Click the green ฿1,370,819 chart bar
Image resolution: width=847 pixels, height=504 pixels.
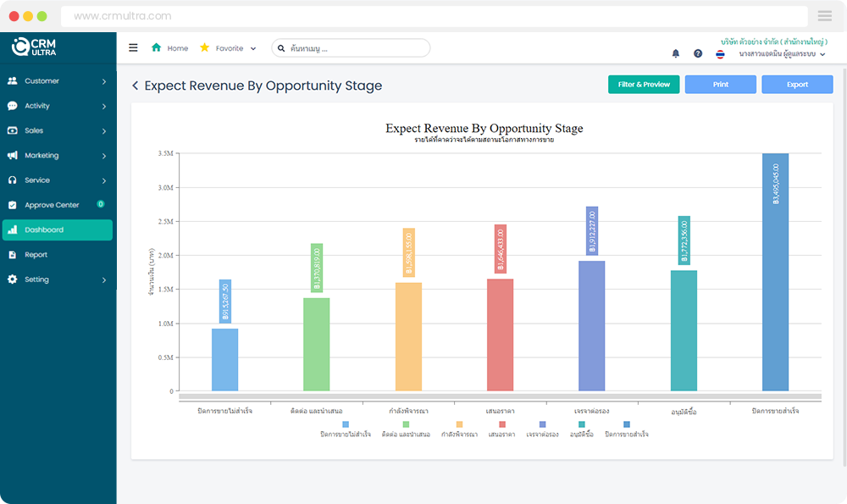(317, 345)
